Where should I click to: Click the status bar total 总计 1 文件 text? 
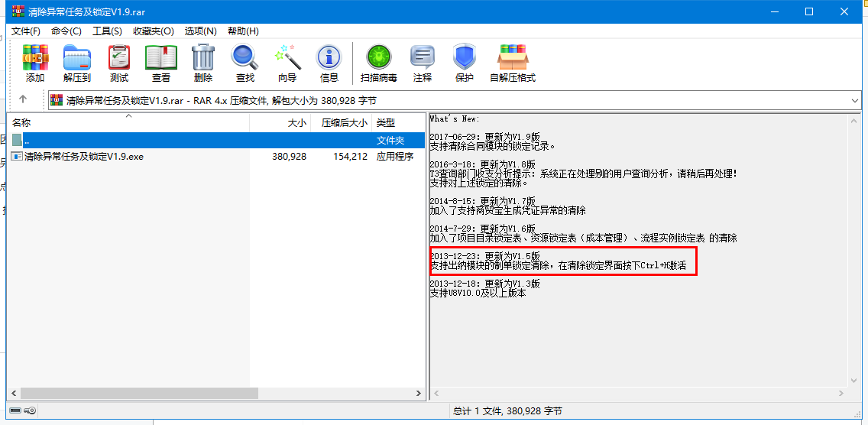[x=507, y=411]
